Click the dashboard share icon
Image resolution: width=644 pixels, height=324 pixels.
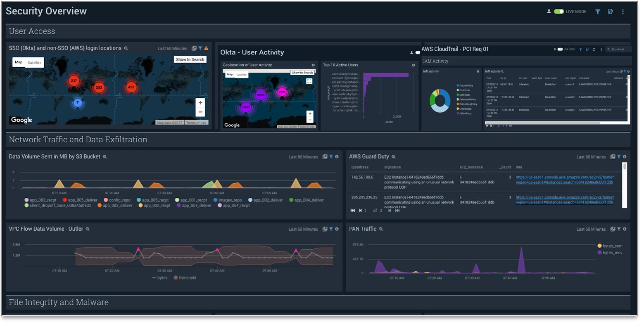[611, 12]
